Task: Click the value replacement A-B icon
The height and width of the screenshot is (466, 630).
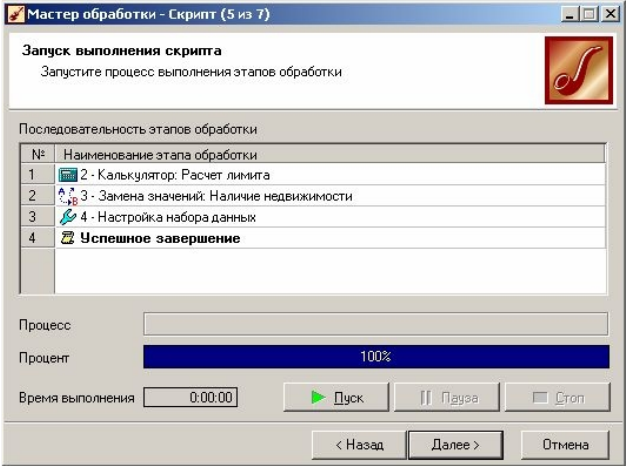Action: point(68,196)
